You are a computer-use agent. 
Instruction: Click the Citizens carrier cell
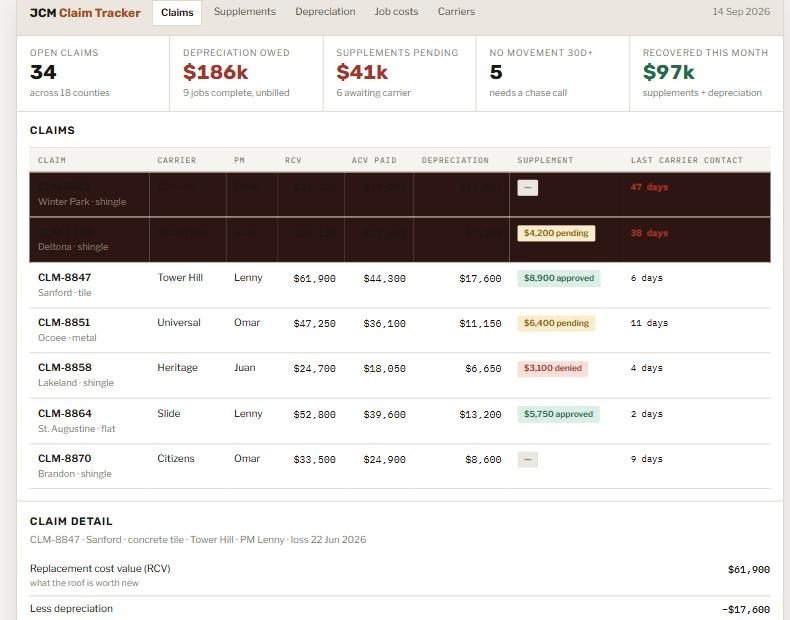(x=176, y=458)
